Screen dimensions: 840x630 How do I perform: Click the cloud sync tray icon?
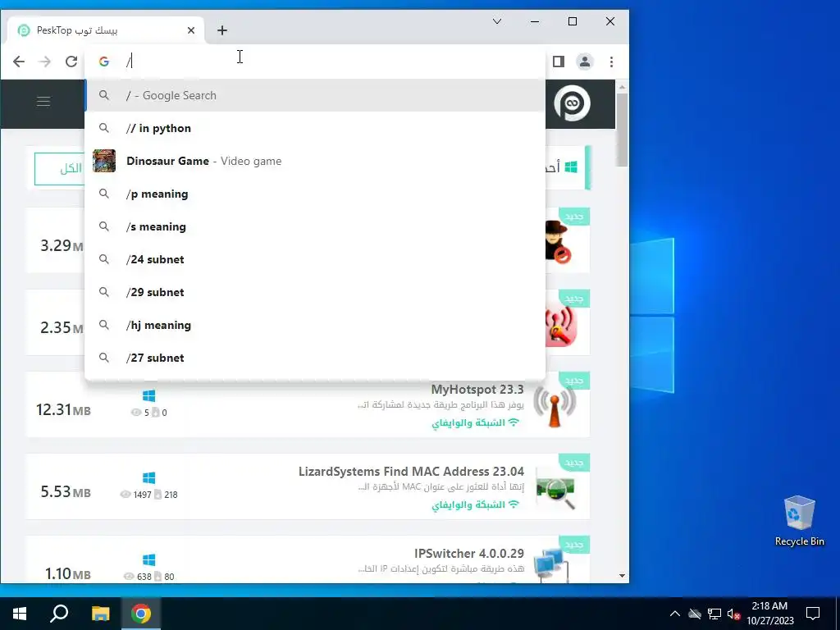pos(695,614)
